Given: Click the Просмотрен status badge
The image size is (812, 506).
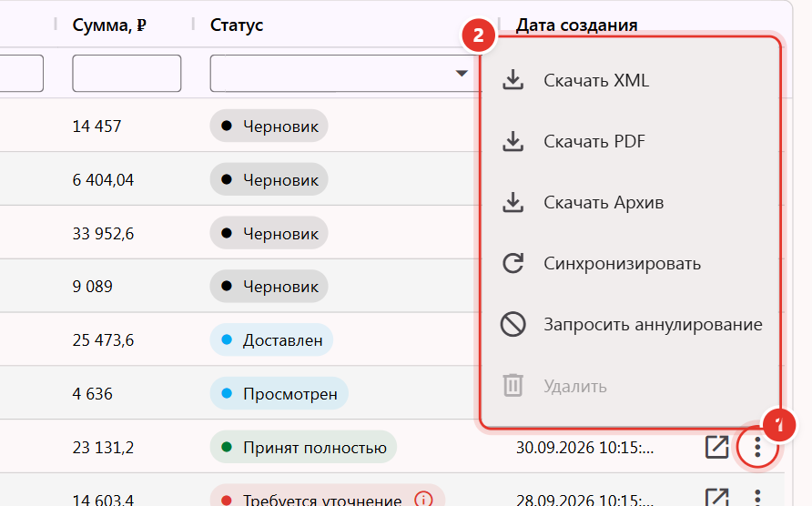Looking at the screenshot, I should coord(279,394).
